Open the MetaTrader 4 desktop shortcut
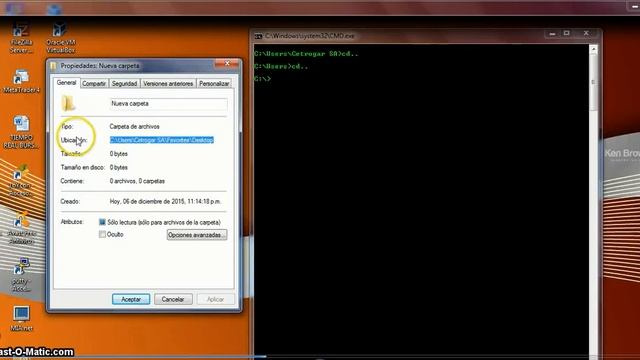Screen dimensions: 640x360 [21, 82]
